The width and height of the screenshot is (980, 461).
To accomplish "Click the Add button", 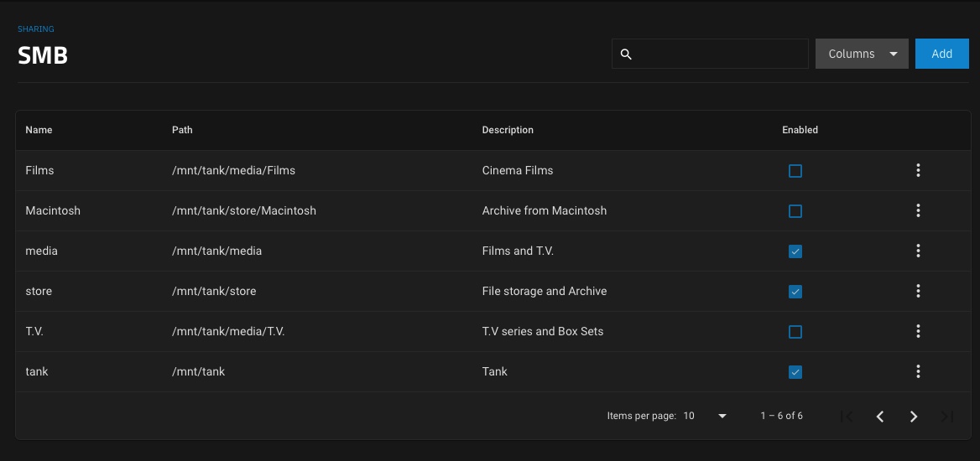I will (x=942, y=54).
